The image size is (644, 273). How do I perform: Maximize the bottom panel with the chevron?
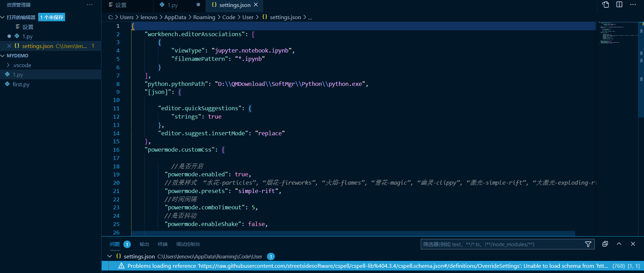[619, 244]
